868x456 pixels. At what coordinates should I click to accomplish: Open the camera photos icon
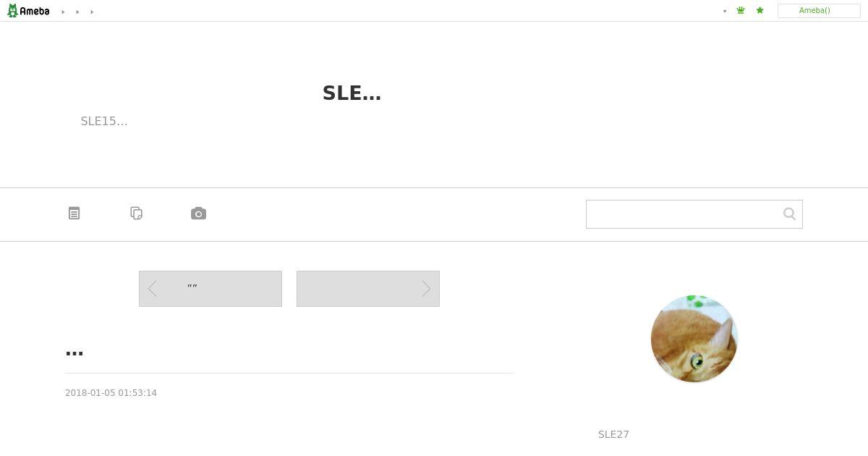(198, 214)
